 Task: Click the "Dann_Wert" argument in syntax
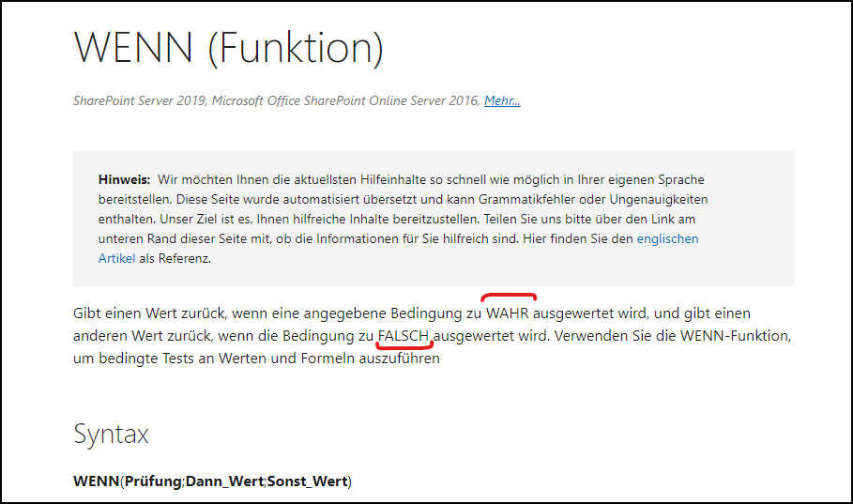tap(225, 481)
